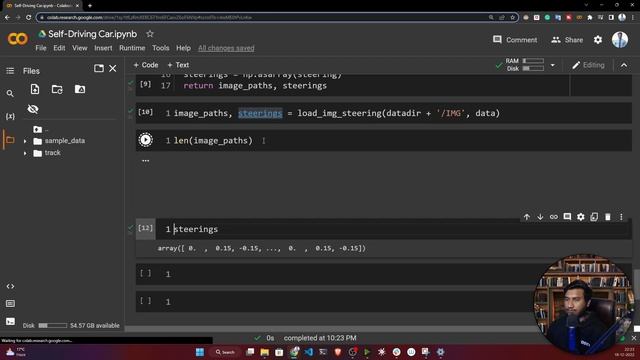640x360 pixels.
Task: Close the Self-Driving Car browser tab
Action: (x=77, y=6)
